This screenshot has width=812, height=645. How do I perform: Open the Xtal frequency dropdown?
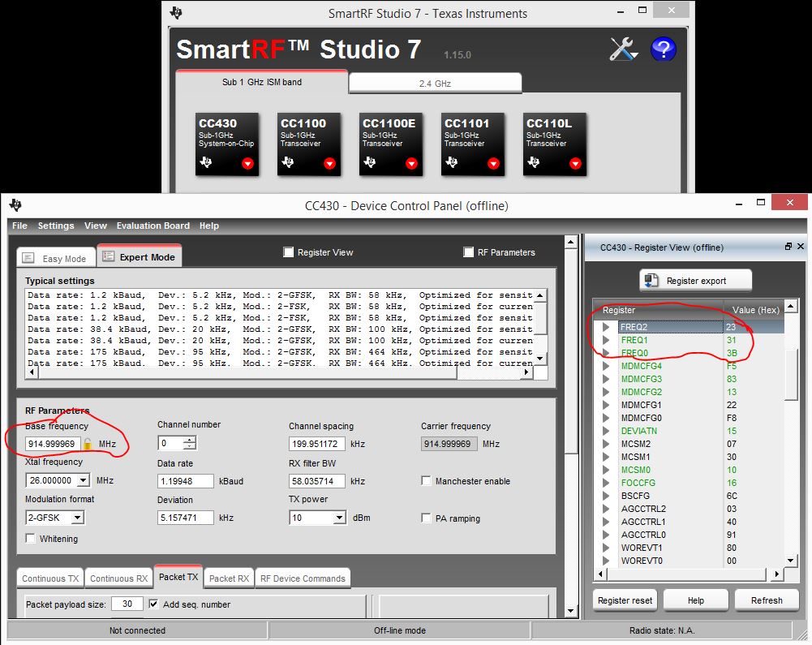[84, 480]
